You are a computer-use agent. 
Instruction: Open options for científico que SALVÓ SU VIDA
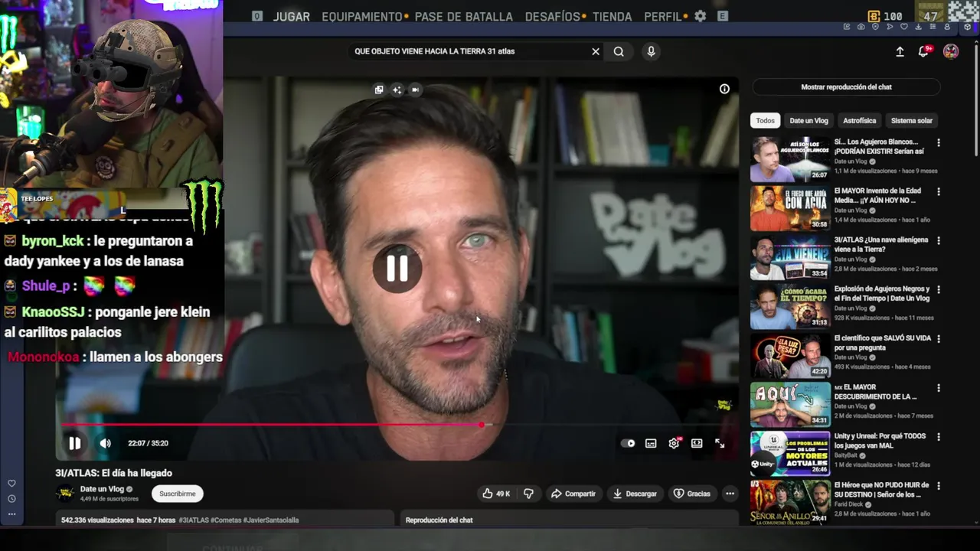click(x=939, y=339)
